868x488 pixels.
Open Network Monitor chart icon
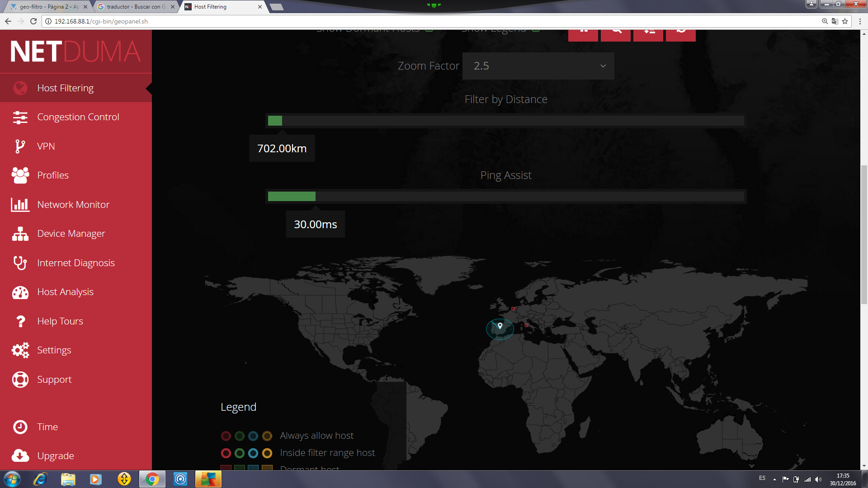tap(20, 205)
